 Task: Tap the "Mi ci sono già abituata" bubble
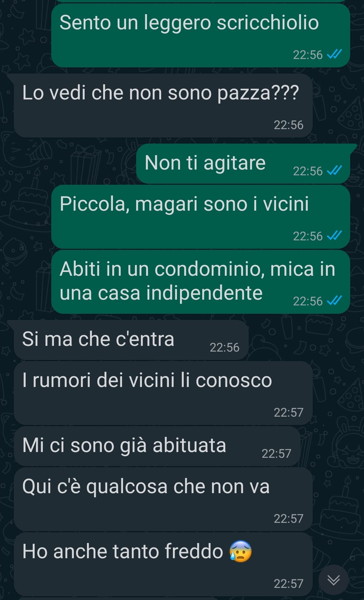pyautogui.click(x=157, y=446)
